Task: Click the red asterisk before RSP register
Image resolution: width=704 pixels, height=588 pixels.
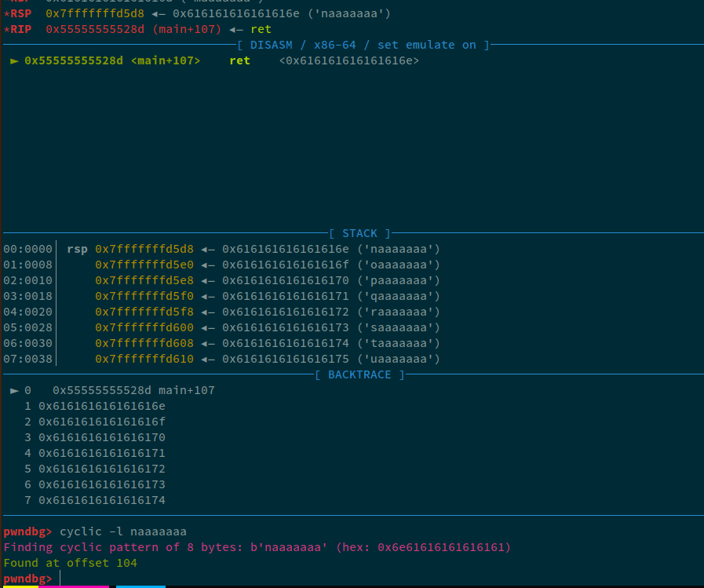Action: [6, 13]
